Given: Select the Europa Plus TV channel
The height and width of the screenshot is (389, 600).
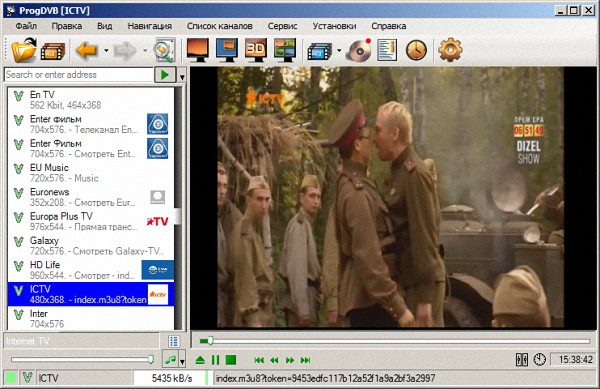Looking at the screenshot, I should 91,221.
